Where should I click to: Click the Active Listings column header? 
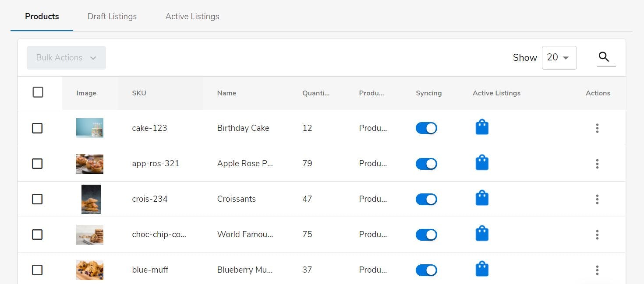496,93
